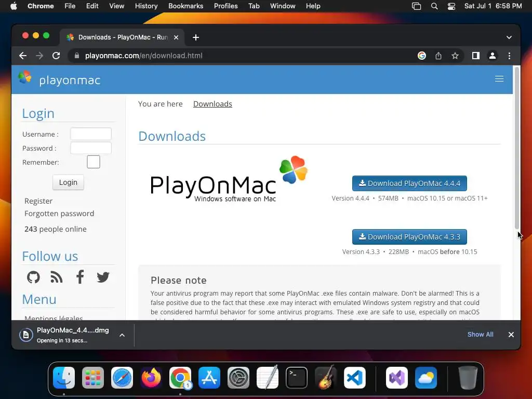Click the browser back arrow
532x399 pixels.
pyautogui.click(x=23, y=56)
